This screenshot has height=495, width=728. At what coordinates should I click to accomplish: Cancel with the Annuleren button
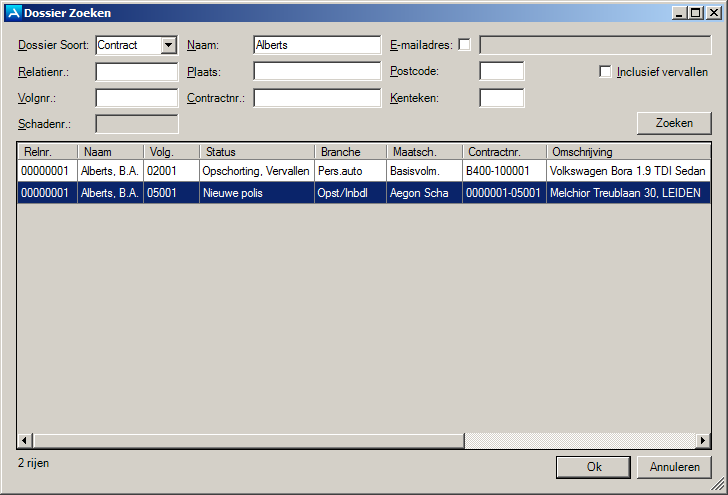pyautogui.click(x=674, y=467)
